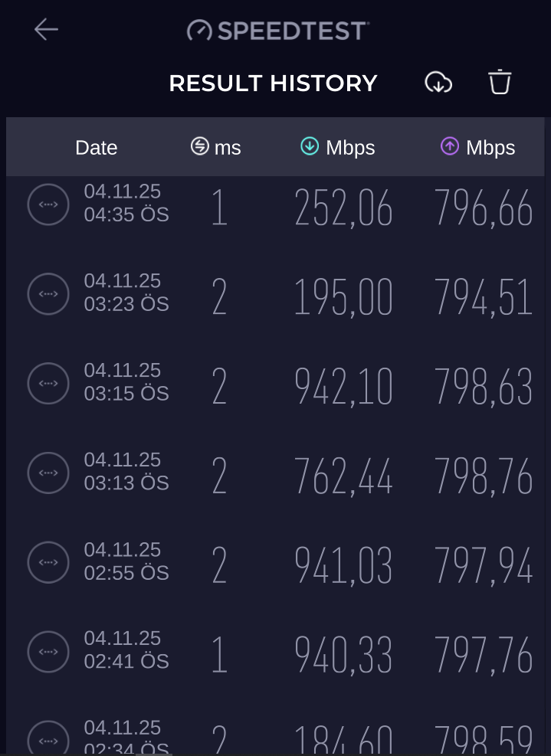Open connection icon for 03:15 ÖS result
Viewport: 551px width, 756px height.
(x=48, y=383)
